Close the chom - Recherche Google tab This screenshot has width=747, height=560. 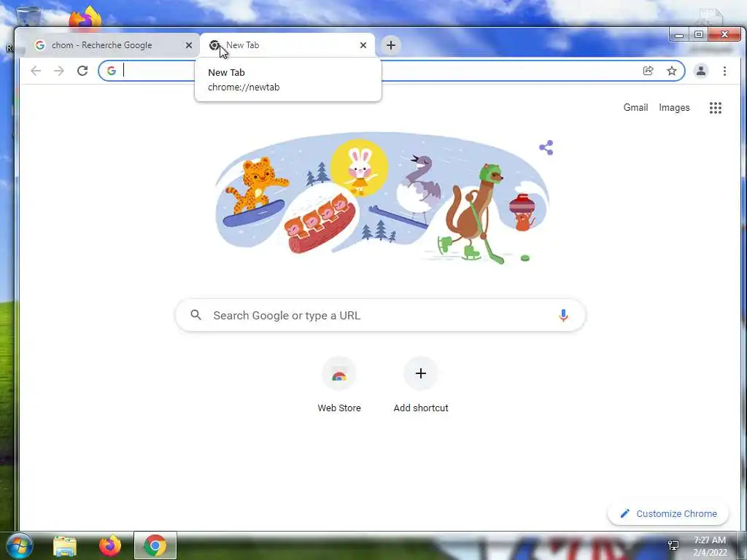pyautogui.click(x=189, y=45)
